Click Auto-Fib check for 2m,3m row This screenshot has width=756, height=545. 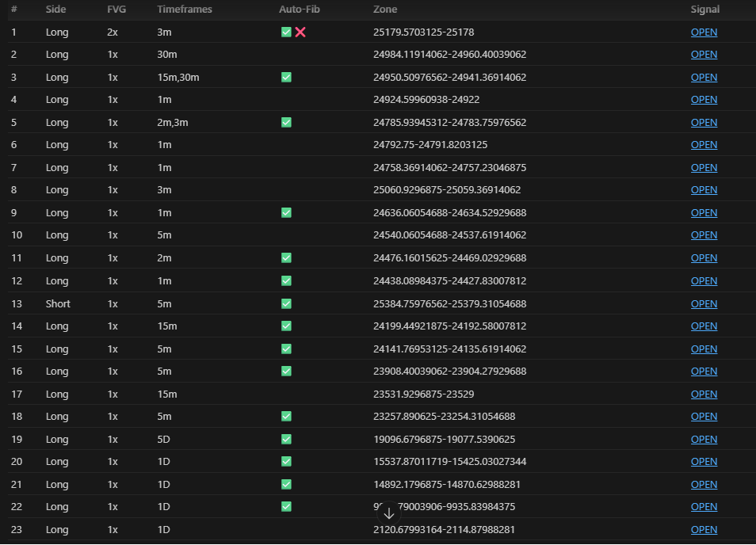[x=286, y=123]
